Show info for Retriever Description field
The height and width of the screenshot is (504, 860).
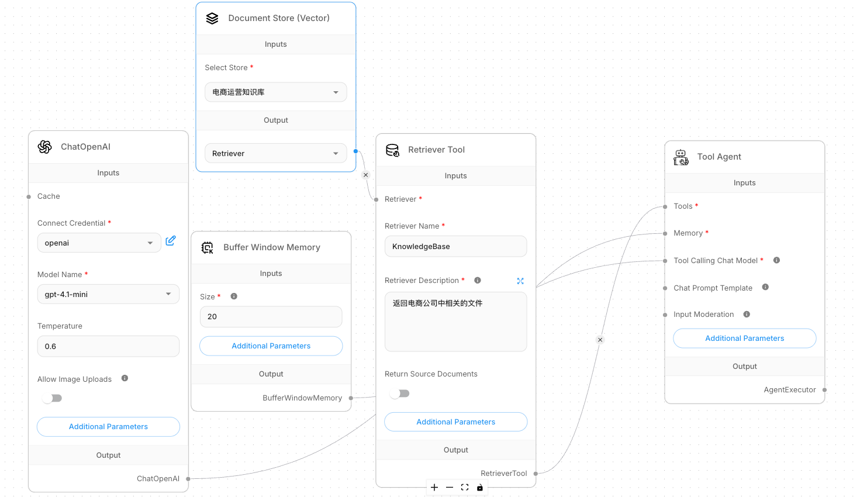tap(478, 281)
